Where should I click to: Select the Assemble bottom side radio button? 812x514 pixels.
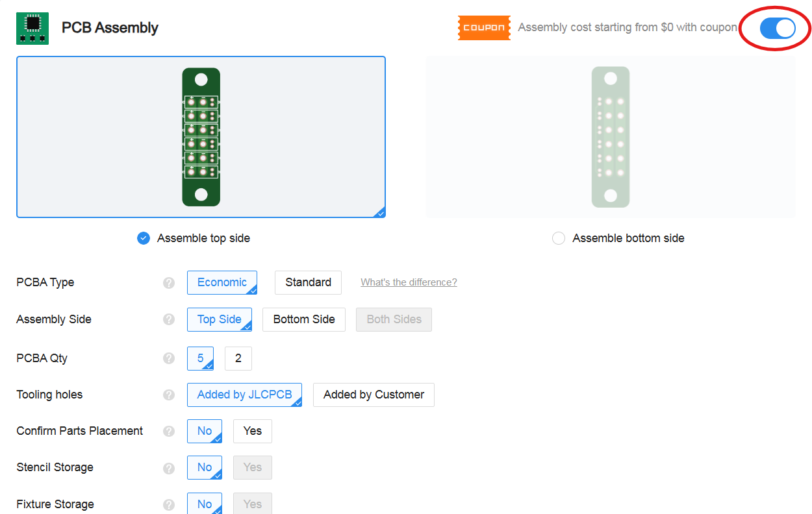[558, 238]
